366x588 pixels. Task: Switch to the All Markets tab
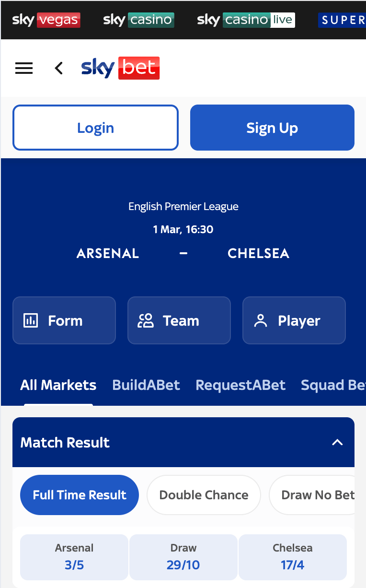point(58,385)
